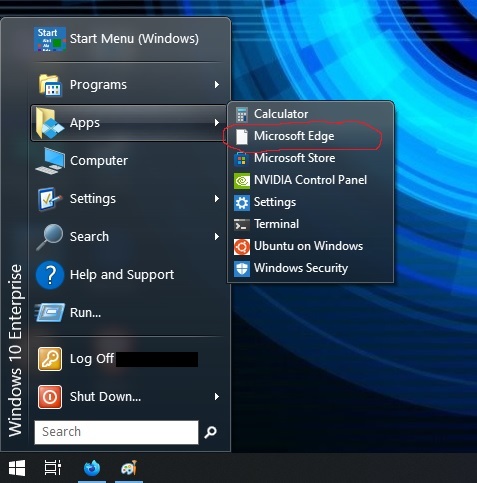Image resolution: width=477 pixels, height=483 pixels.
Task: Launch Terminal by its label
Action: click(277, 224)
